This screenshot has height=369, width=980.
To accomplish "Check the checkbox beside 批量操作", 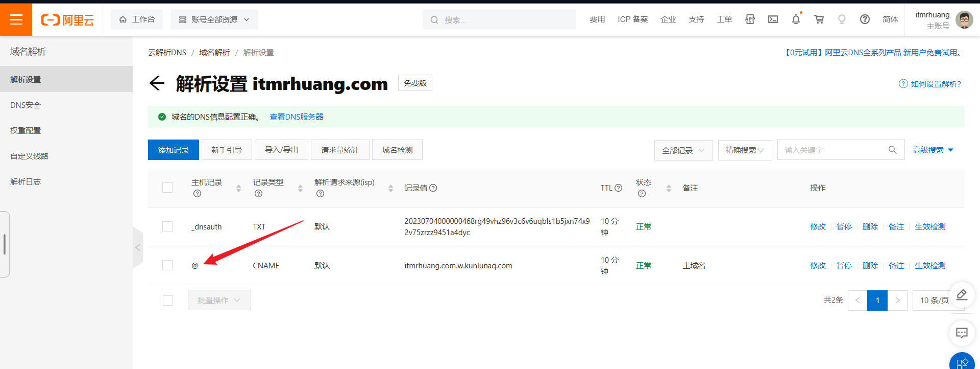I will [x=167, y=301].
